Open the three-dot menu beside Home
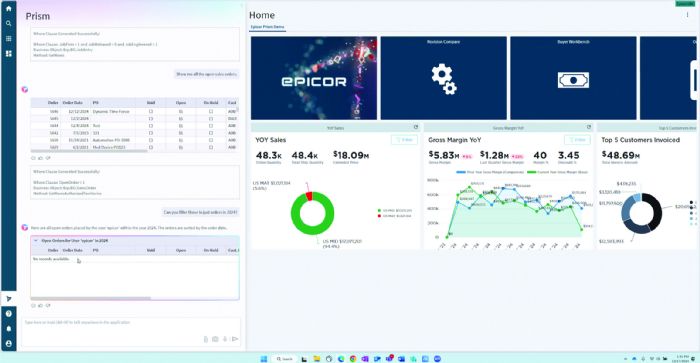This screenshot has height=363, width=700. click(x=687, y=15)
